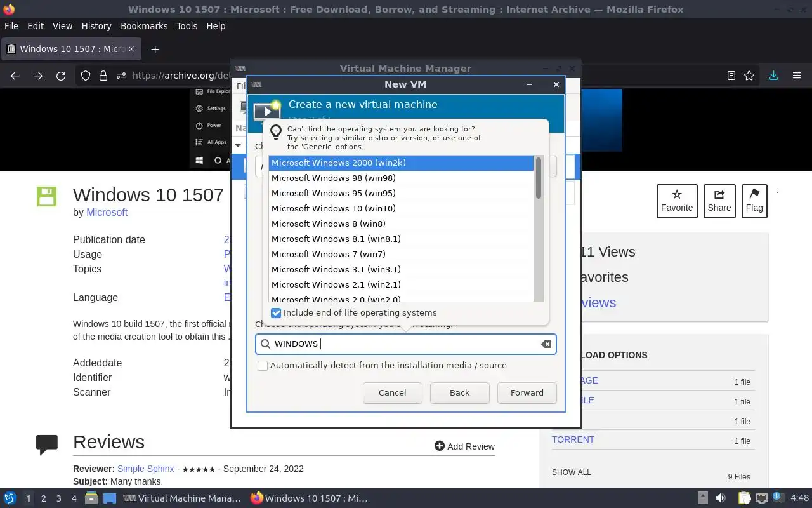
Task: Select Microsoft Windows 3.1 (win3.1)
Action: point(401,270)
